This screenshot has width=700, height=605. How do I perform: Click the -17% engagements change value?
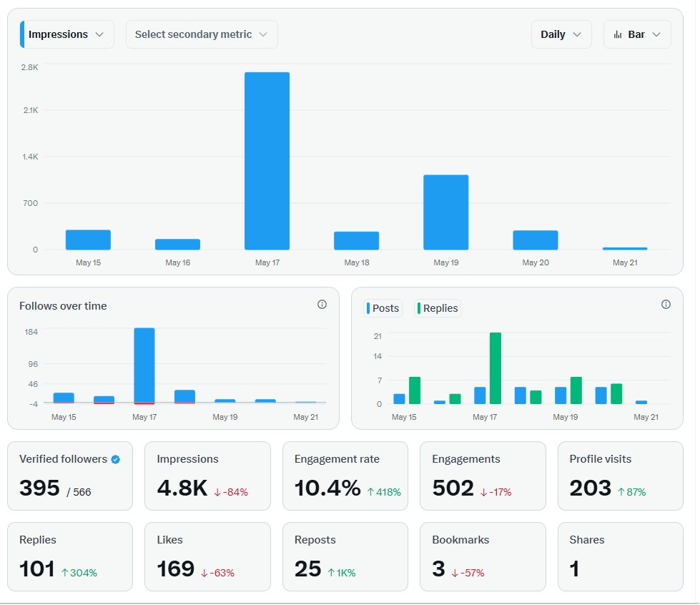point(496,492)
